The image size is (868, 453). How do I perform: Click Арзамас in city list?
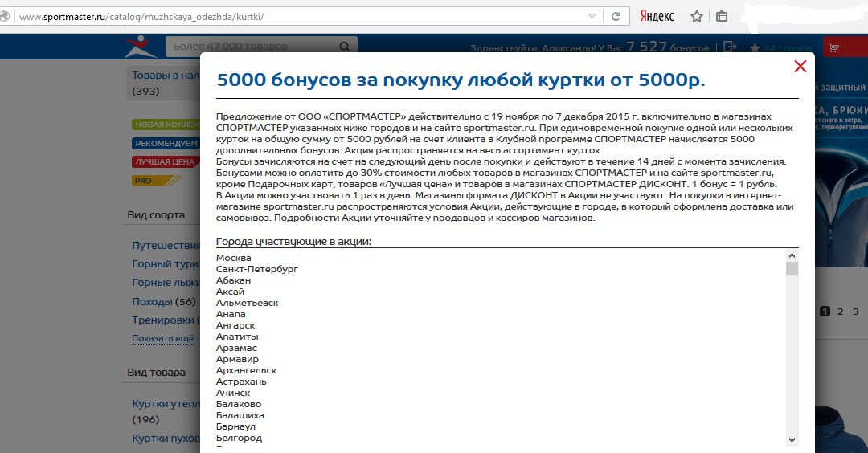tap(236, 348)
